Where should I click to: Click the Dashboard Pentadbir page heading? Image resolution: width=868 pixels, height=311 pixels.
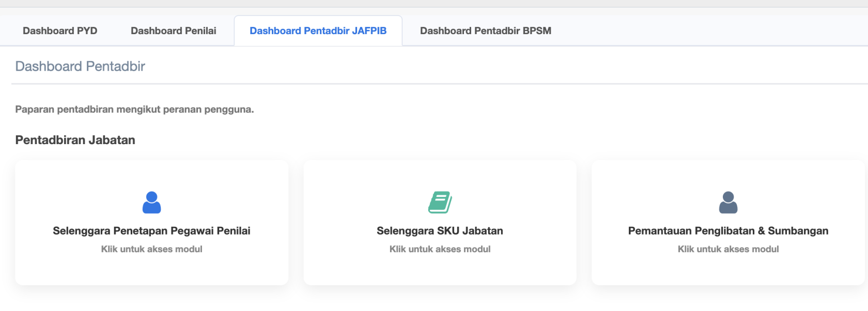click(80, 67)
